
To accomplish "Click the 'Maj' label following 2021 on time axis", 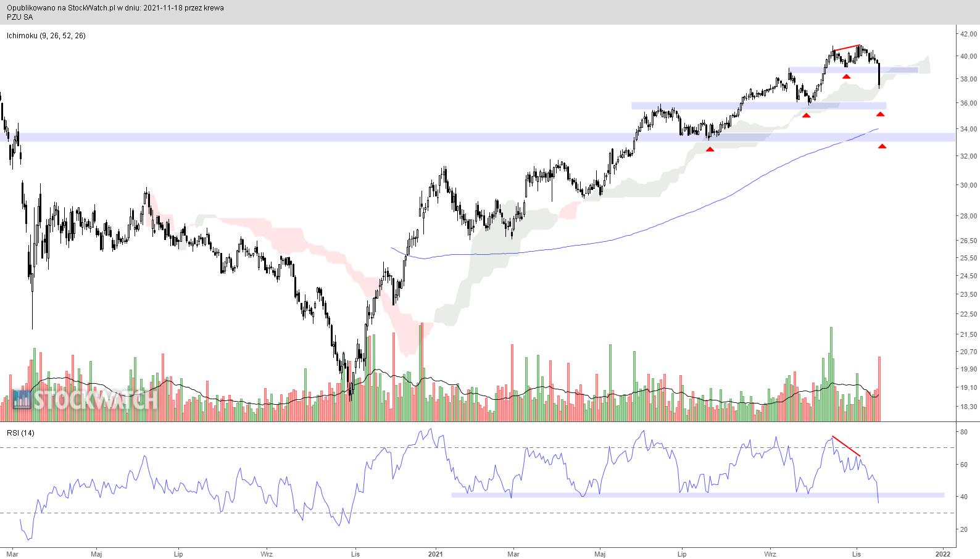I will coord(600,553).
